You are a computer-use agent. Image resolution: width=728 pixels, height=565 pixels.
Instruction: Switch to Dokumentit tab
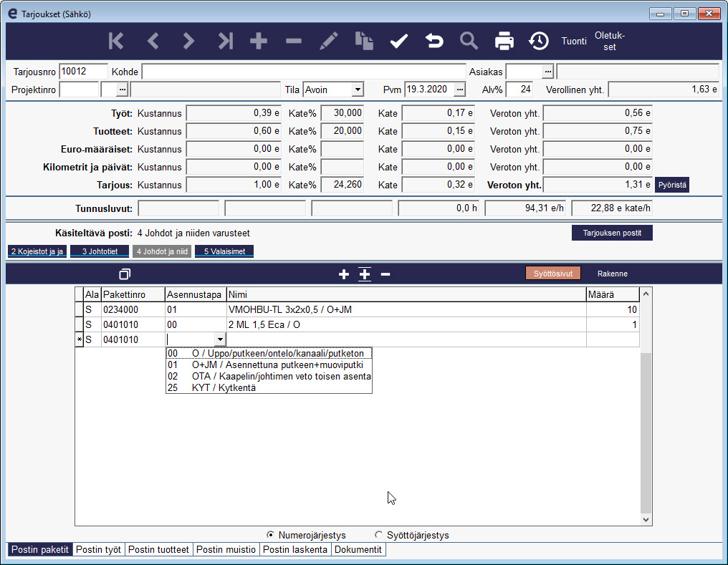pos(358,550)
